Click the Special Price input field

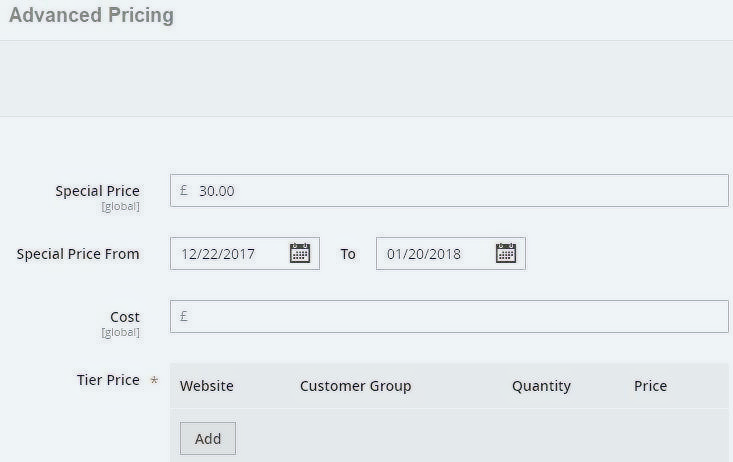tap(460, 191)
